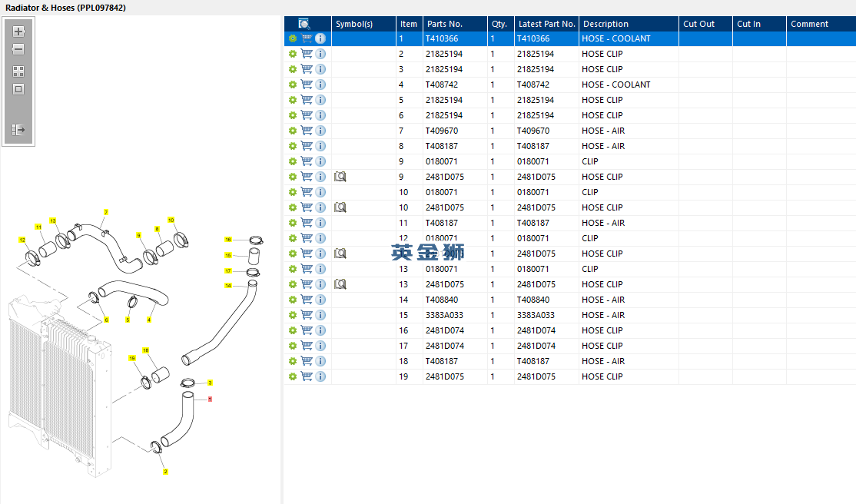
Task: Click the list export arrow icon
Action: coord(18,129)
